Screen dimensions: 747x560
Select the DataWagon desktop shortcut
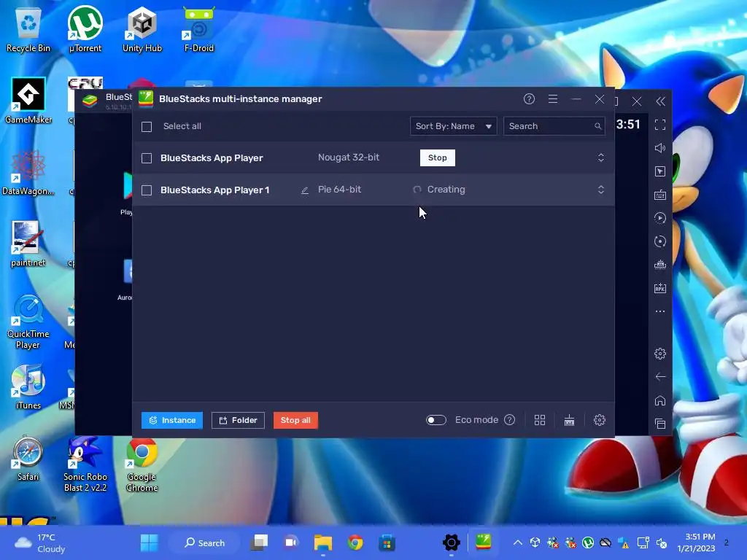click(x=28, y=172)
